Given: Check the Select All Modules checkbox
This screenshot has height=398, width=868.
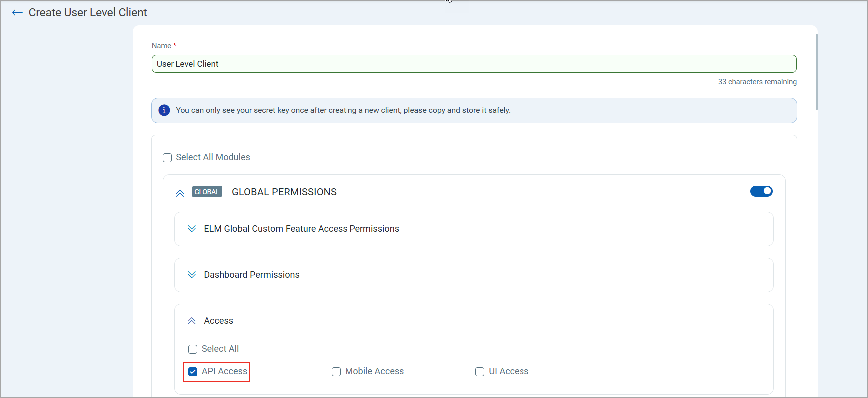Looking at the screenshot, I should [167, 158].
